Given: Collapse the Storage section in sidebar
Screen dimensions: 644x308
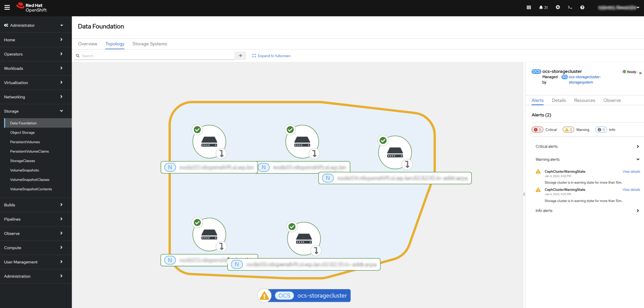Looking at the screenshot, I should (36, 111).
